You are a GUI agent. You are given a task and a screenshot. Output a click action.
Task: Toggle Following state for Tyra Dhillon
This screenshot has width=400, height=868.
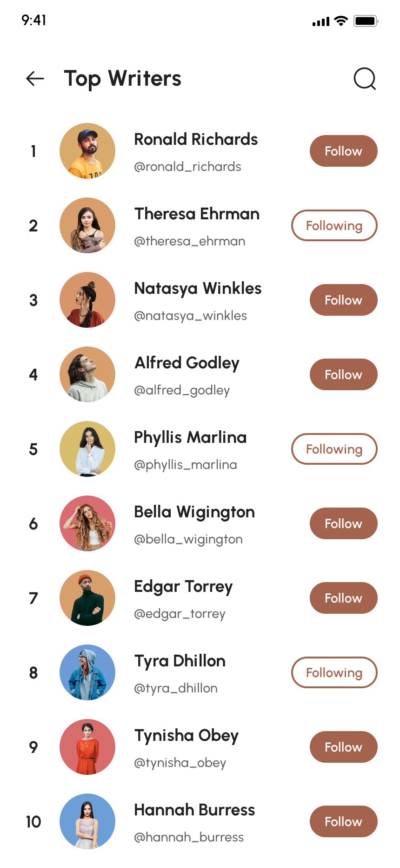click(334, 672)
